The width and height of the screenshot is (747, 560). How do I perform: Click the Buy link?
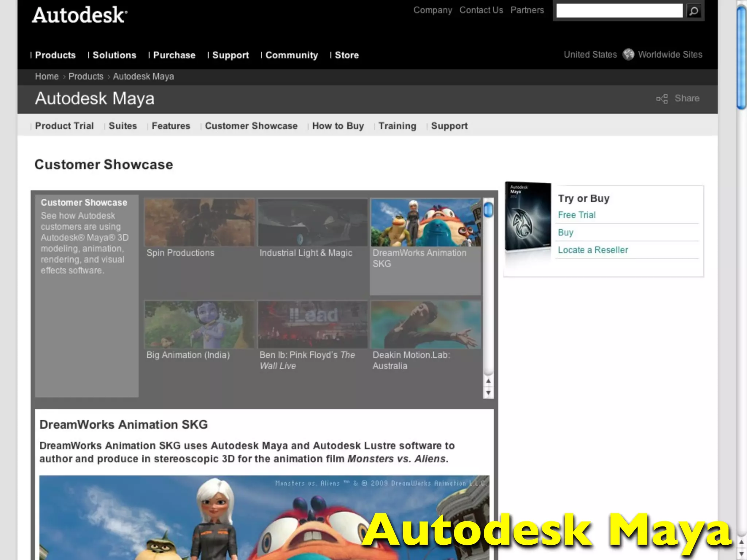click(x=566, y=233)
